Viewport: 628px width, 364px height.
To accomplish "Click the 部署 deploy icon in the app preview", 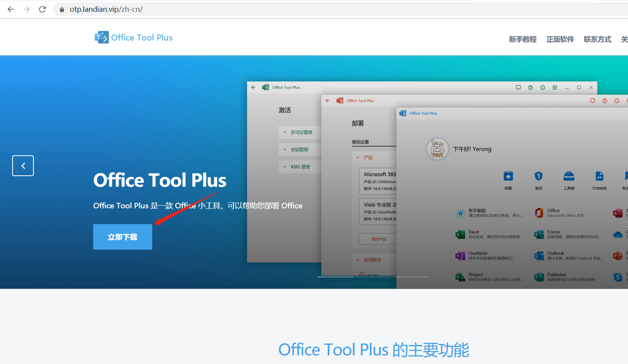I will (x=508, y=176).
